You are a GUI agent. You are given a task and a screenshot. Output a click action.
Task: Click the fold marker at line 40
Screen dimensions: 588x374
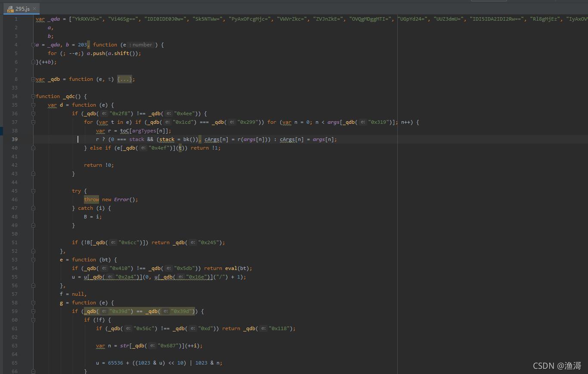33,148
